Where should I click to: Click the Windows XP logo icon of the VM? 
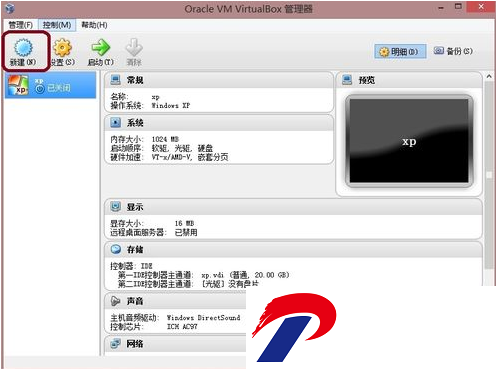coord(18,85)
